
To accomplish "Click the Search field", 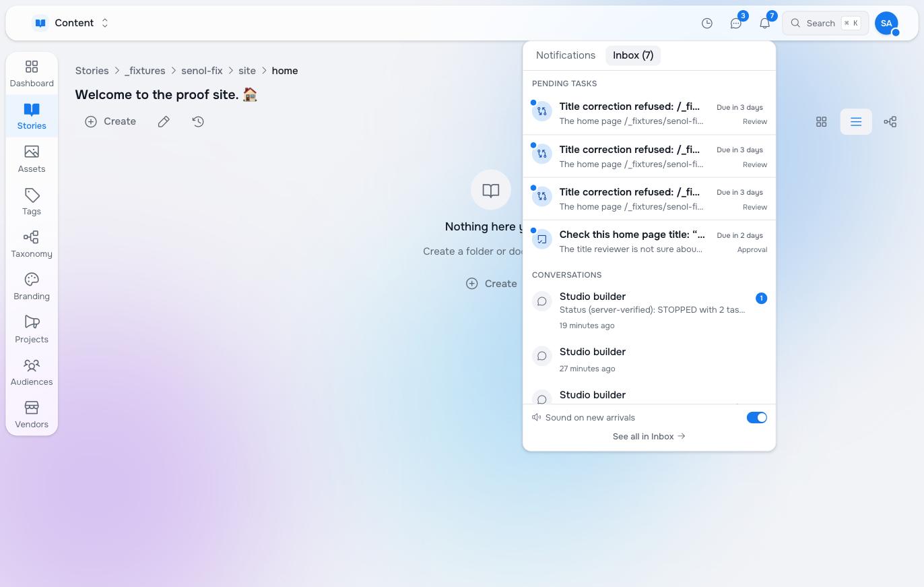I will pyautogui.click(x=826, y=23).
